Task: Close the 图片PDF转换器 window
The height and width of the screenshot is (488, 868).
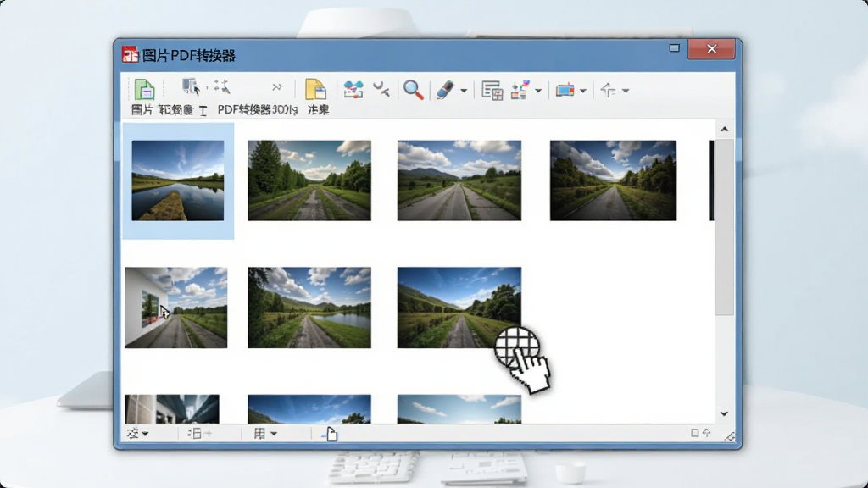Action: pyautogui.click(x=711, y=48)
